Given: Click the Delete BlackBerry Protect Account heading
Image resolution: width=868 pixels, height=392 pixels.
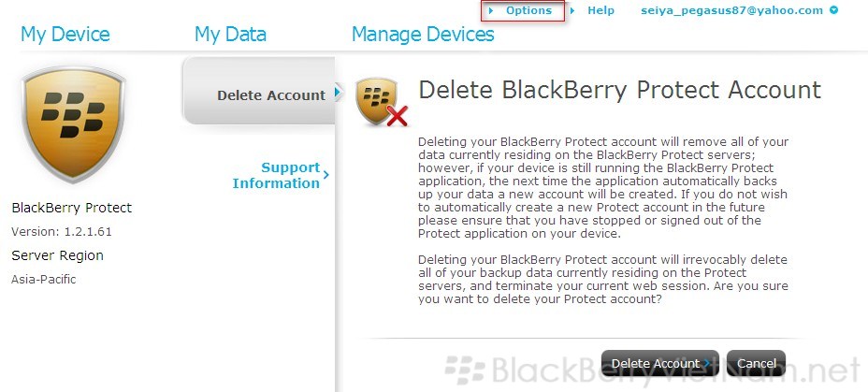Looking at the screenshot, I should coord(619,90).
